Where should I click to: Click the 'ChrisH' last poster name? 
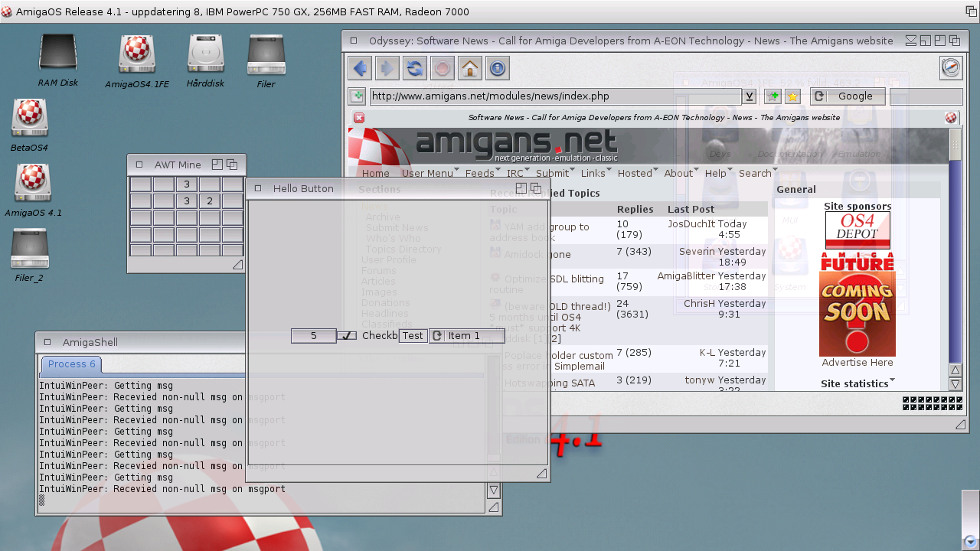(x=699, y=304)
